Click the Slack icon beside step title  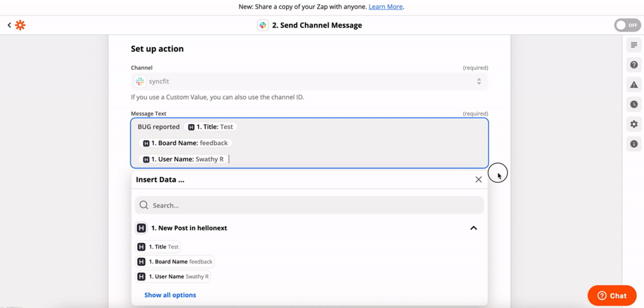pyautogui.click(x=263, y=25)
